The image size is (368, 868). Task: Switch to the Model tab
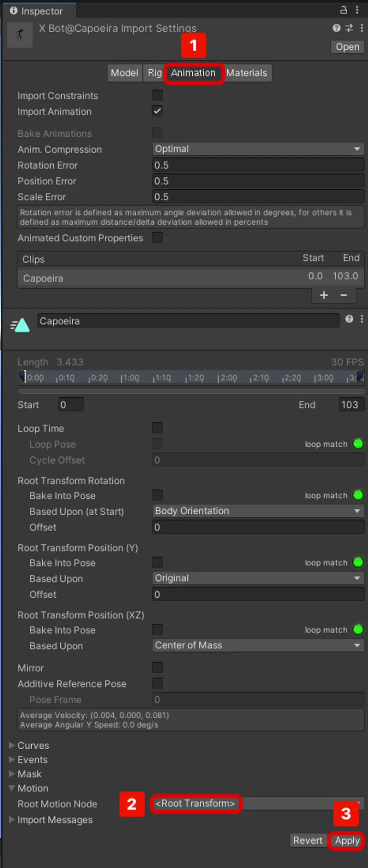pos(124,73)
